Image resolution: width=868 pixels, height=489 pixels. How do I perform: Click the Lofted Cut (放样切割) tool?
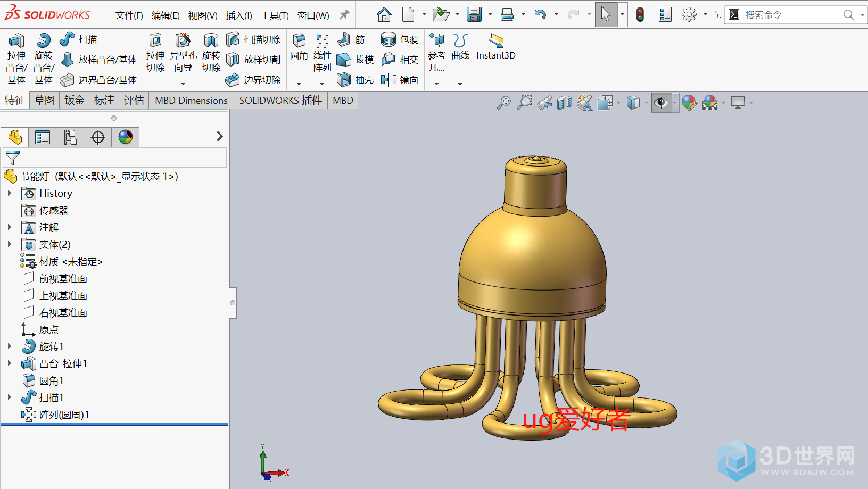coord(253,60)
